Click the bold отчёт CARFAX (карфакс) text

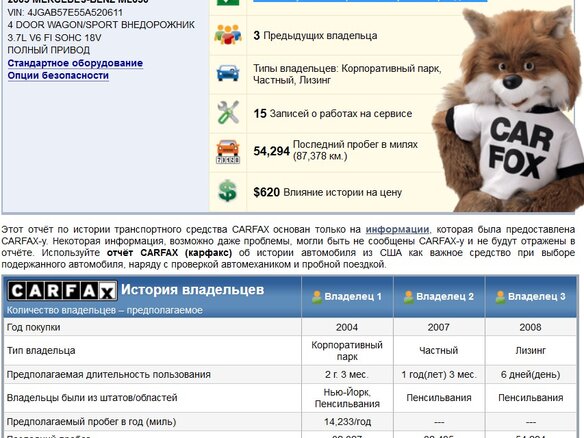[x=169, y=253]
